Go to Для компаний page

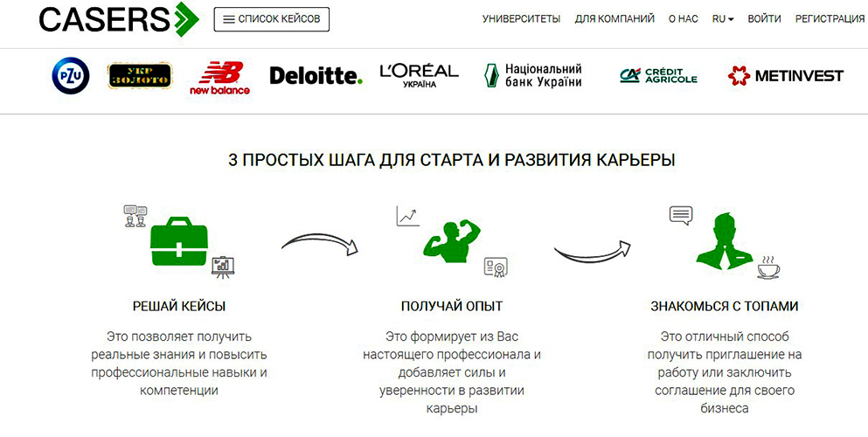(615, 19)
